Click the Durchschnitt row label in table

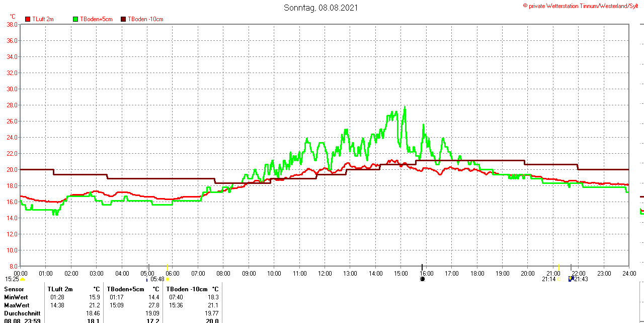[x=22, y=313]
